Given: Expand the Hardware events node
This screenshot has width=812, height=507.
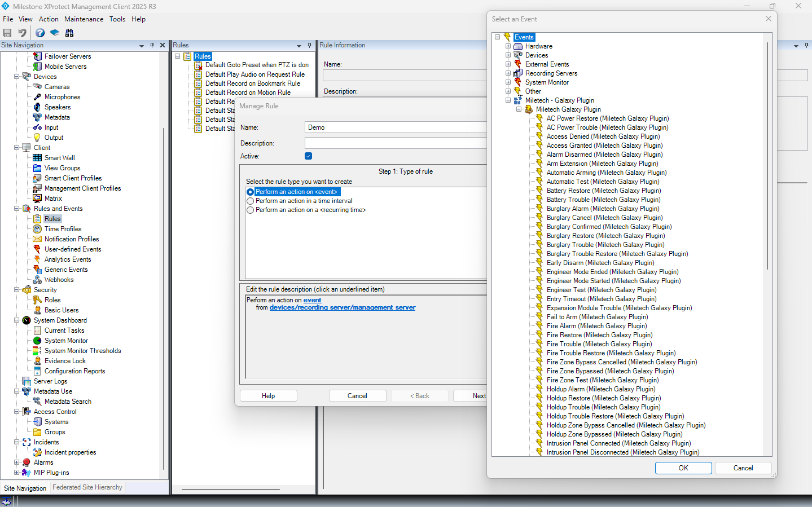Looking at the screenshot, I should coord(508,46).
